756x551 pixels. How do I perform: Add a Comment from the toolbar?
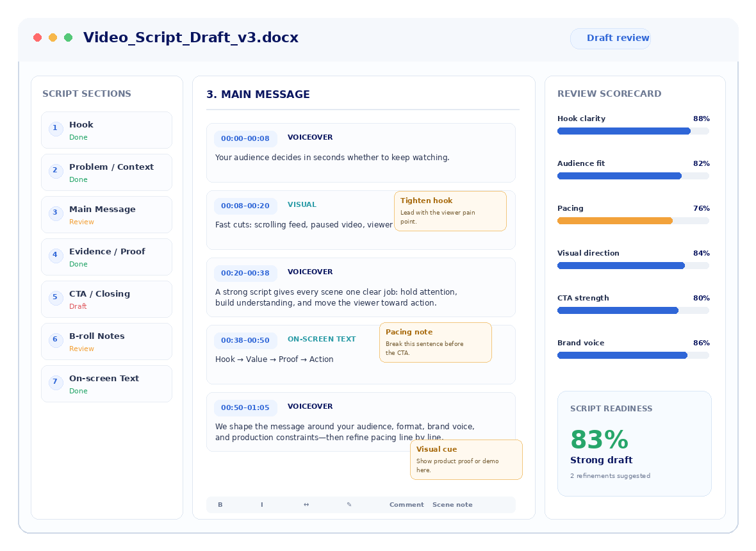[406, 505]
